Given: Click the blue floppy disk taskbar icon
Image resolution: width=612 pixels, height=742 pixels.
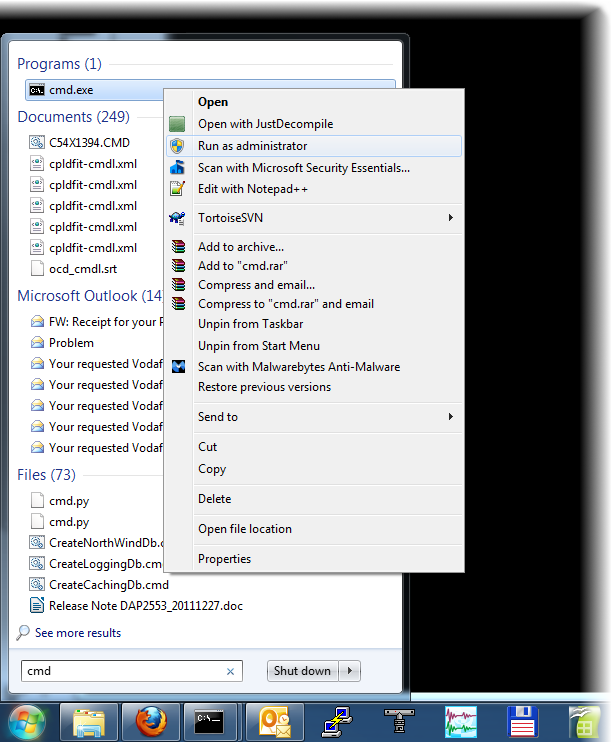Looking at the screenshot, I should 523,722.
